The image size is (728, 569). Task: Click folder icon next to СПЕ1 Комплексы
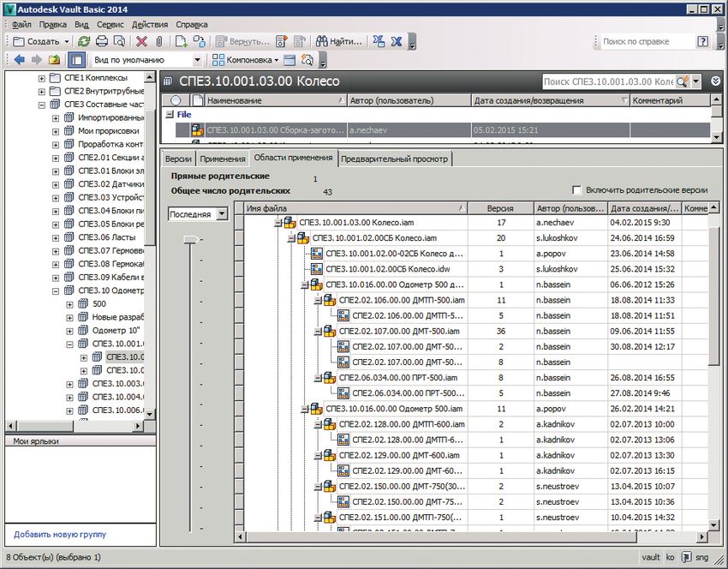(55, 78)
